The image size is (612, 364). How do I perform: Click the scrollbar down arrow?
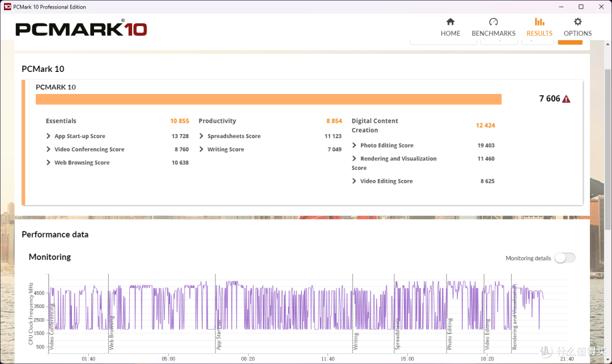click(x=607, y=359)
